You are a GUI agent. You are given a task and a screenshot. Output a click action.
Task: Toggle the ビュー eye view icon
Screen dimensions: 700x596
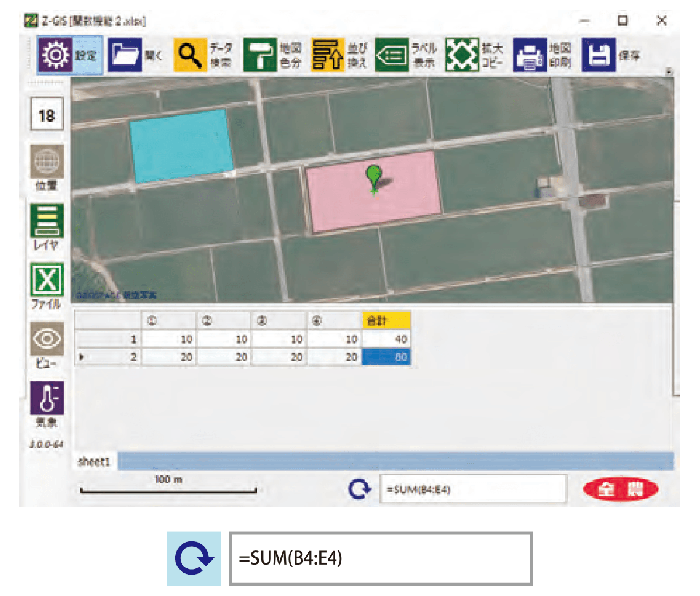(47, 339)
